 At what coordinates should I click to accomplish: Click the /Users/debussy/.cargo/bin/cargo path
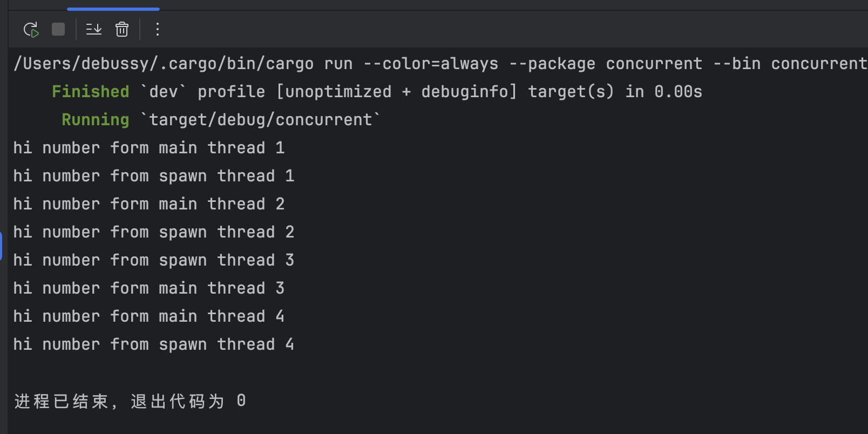coord(163,64)
